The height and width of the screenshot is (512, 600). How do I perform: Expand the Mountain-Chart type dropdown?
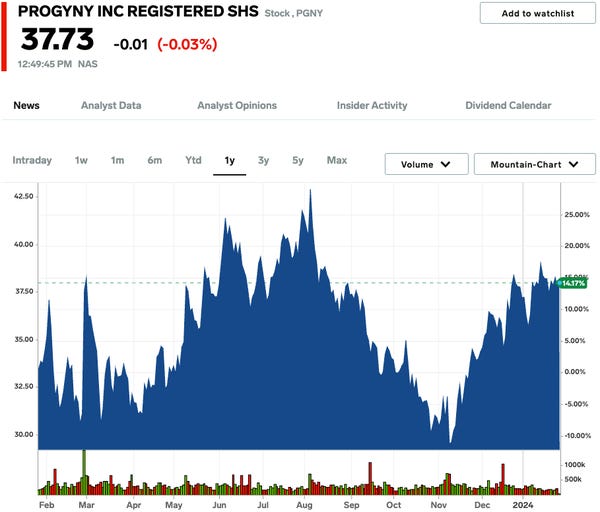[x=535, y=164]
